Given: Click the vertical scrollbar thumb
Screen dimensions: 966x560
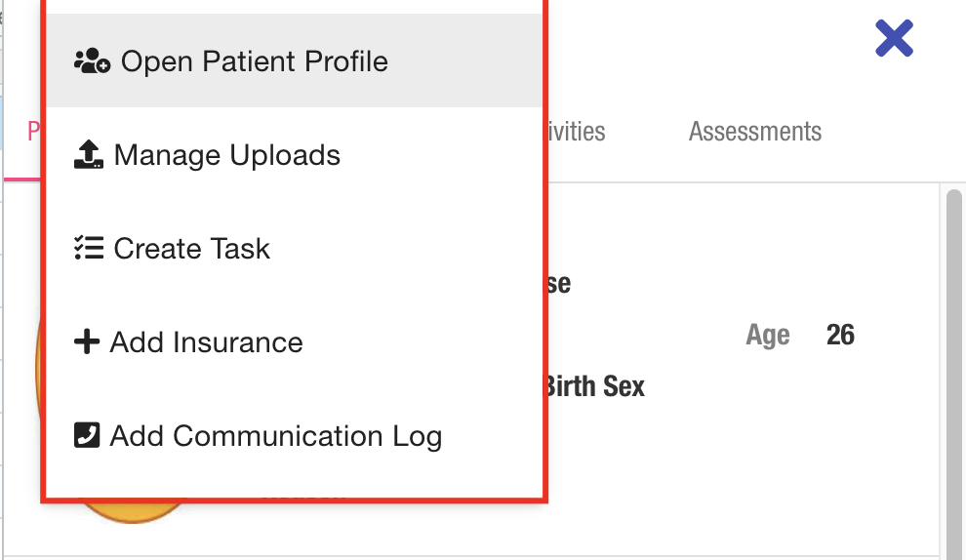Looking at the screenshot, I should click(953, 371).
